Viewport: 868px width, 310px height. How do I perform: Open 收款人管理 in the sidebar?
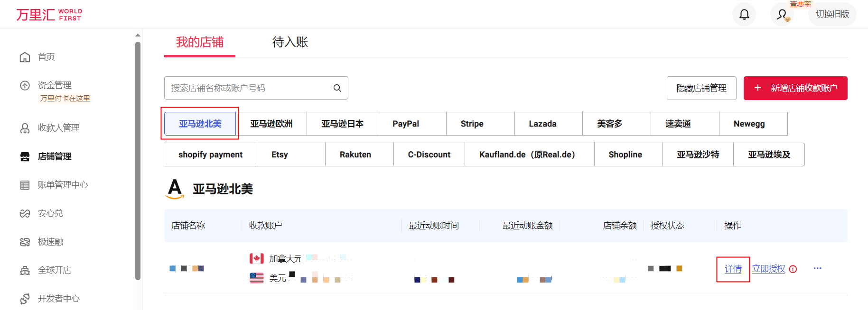(x=58, y=128)
